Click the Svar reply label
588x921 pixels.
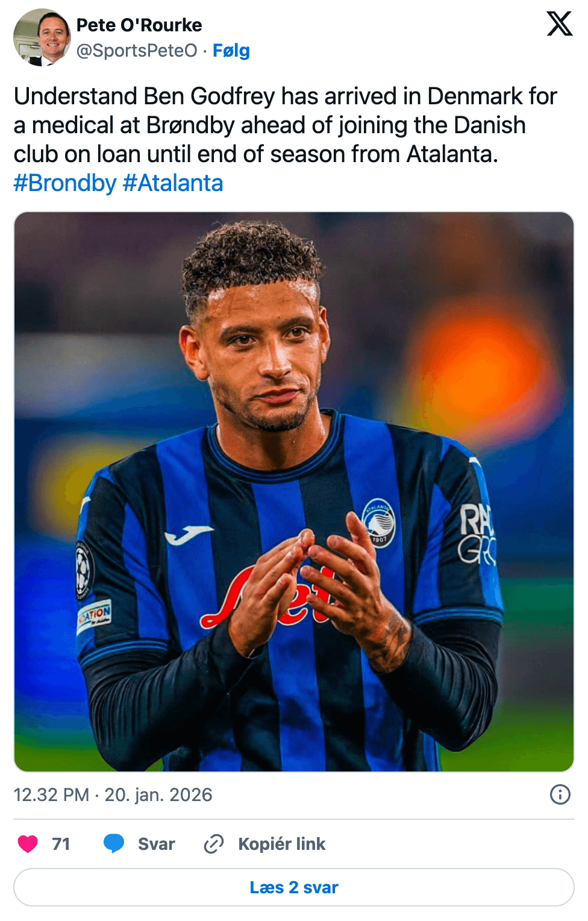click(x=157, y=844)
